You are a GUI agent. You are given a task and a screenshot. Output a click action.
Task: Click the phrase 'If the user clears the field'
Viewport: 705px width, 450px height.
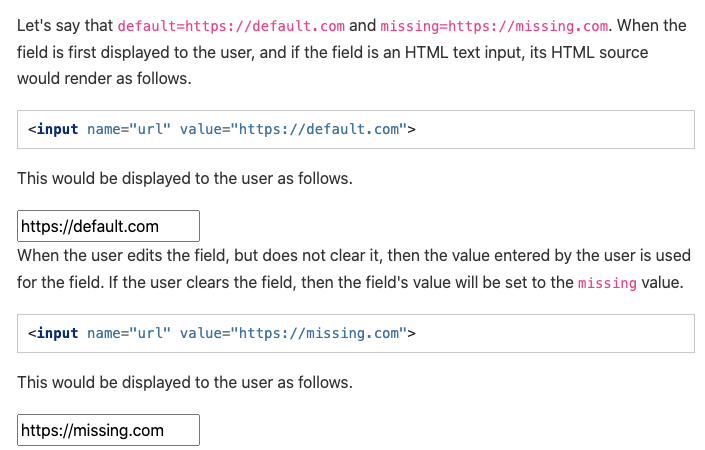pyautogui.click(x=202, y=283)
